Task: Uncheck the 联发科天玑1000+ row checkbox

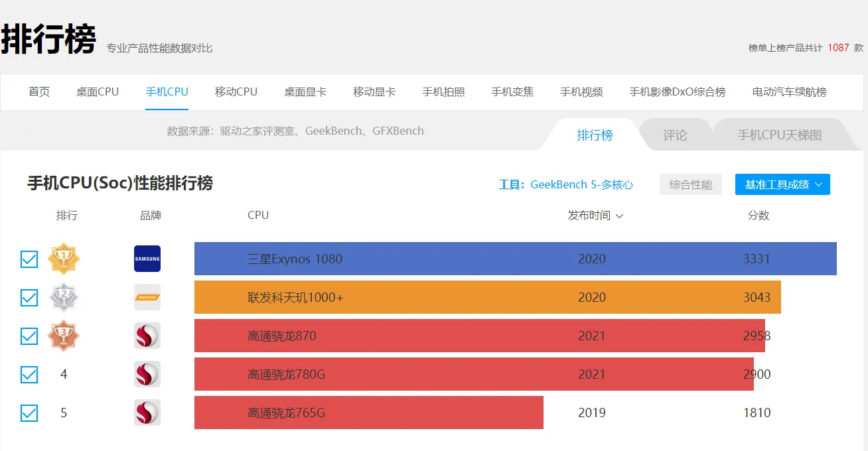Action: 29,298
